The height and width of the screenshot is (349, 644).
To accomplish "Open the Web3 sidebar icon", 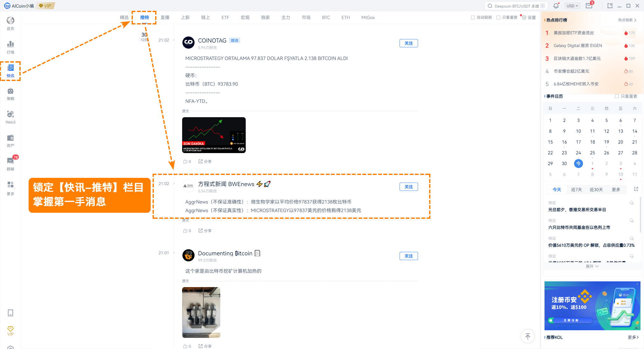I will point(10,117).
